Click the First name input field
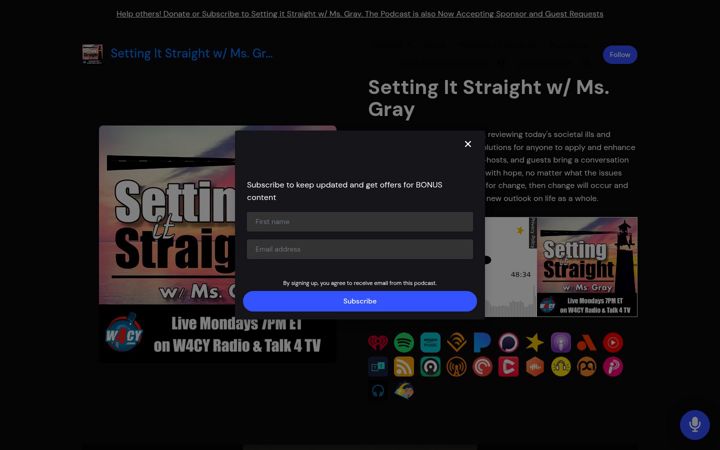The image size is (720, 450). coord(360,222)
